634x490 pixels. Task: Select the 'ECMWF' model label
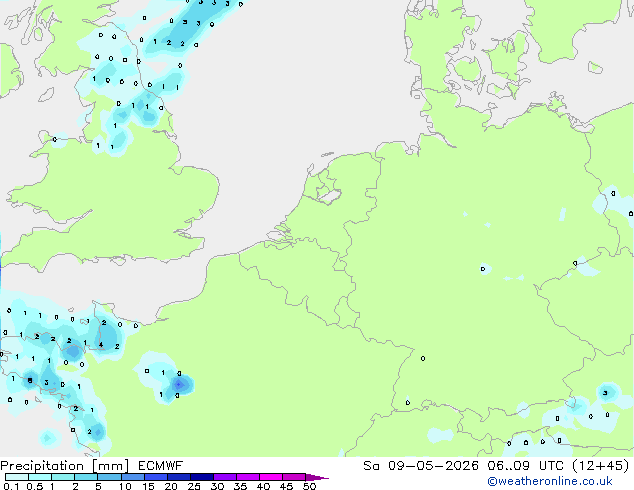point(161,466)
